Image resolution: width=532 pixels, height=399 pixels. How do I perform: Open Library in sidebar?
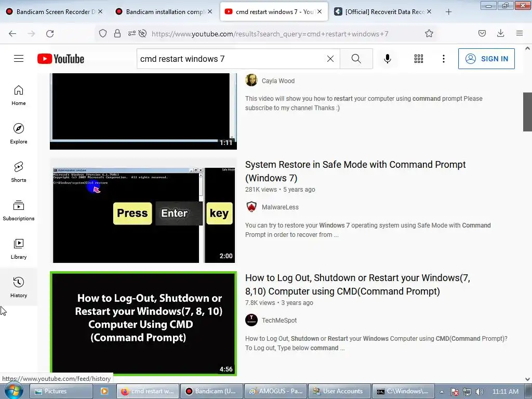19,249
